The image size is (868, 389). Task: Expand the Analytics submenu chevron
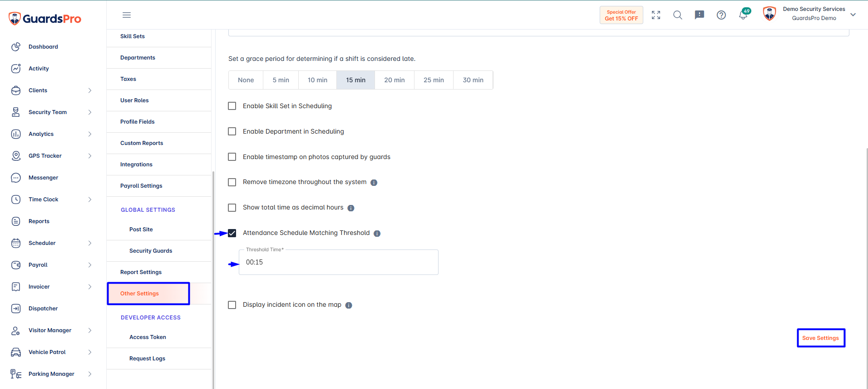click(x=90, y=134)
